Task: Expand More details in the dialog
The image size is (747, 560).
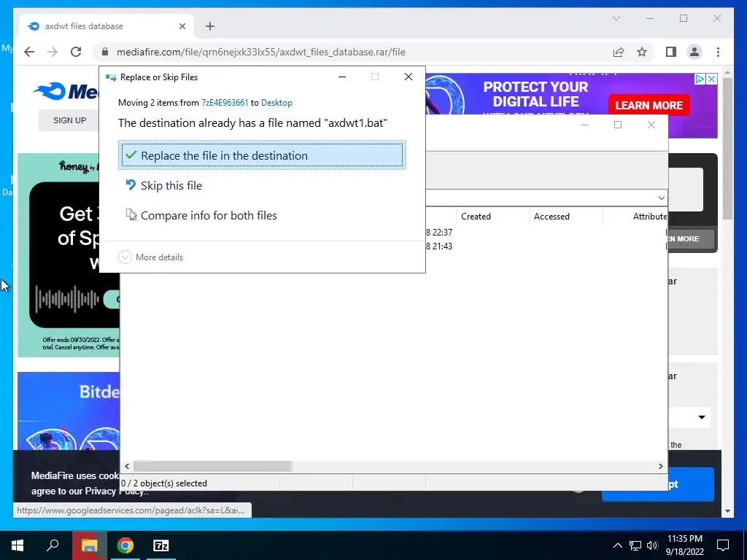Action: point(150,257)
